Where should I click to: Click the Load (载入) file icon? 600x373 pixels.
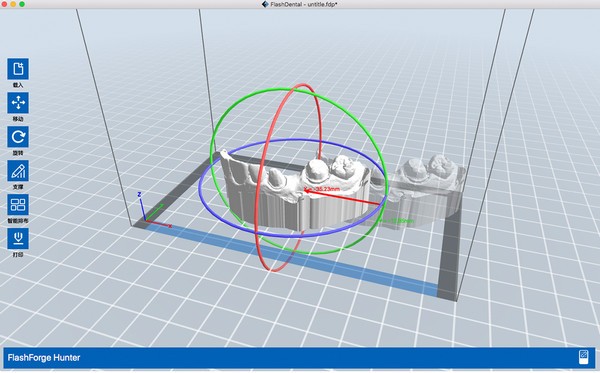[x=18, y=69]
